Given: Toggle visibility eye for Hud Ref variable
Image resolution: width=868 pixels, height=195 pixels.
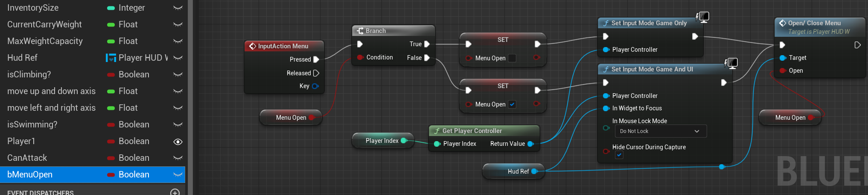Looking at the screenshot, I should [178, 58].
